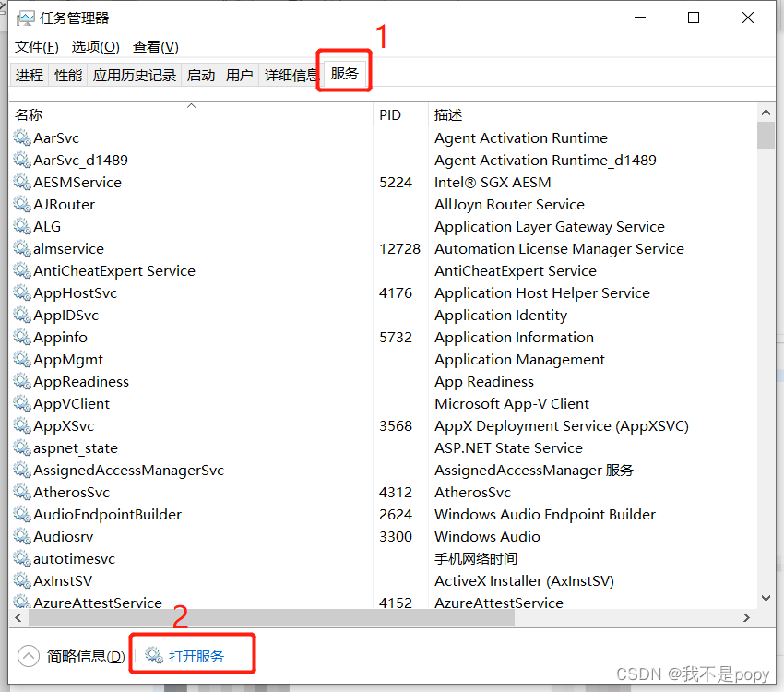Click description 'Windows Audio Endpoint Builder'
Image resolution: width=784 pixels, height=692 pixels.
[545, 514]
